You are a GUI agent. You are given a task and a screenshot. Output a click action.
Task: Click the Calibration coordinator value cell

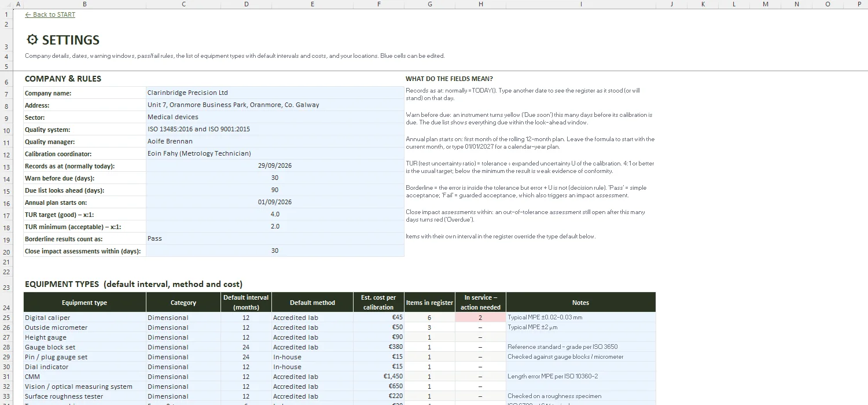click(275, 153)
